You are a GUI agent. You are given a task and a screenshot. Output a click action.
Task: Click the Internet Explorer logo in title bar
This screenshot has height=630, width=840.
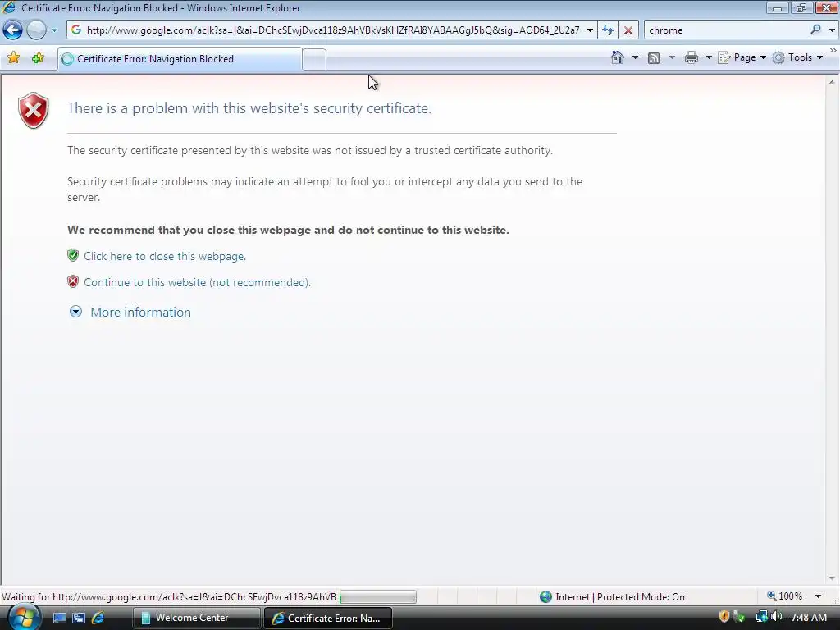pyautogui.click(x=9, y=7)
